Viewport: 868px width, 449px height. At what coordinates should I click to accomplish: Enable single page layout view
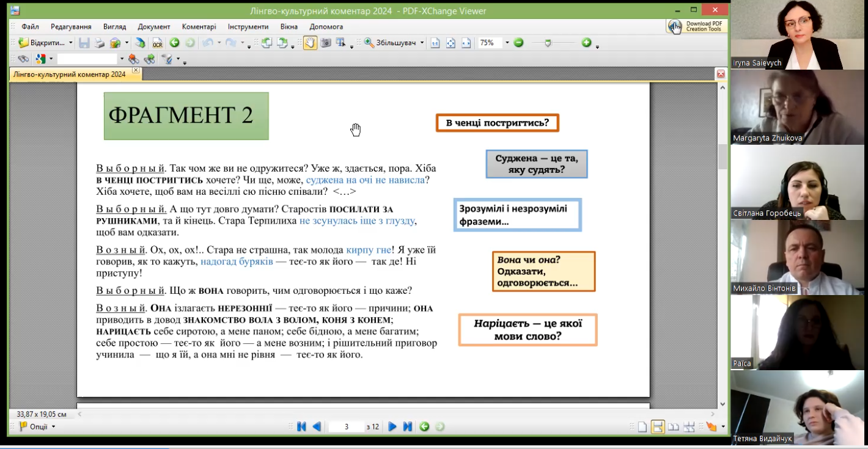pos(642,426)
